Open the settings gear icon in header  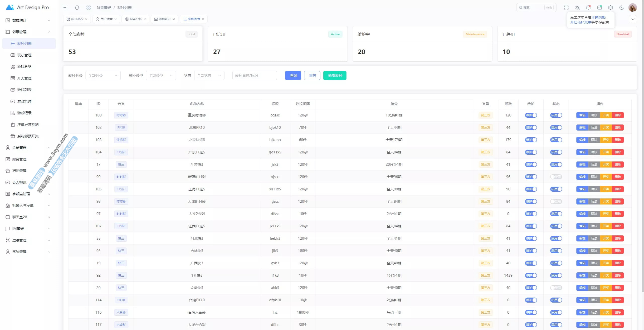pyautogui.click(x=610, y=8)
